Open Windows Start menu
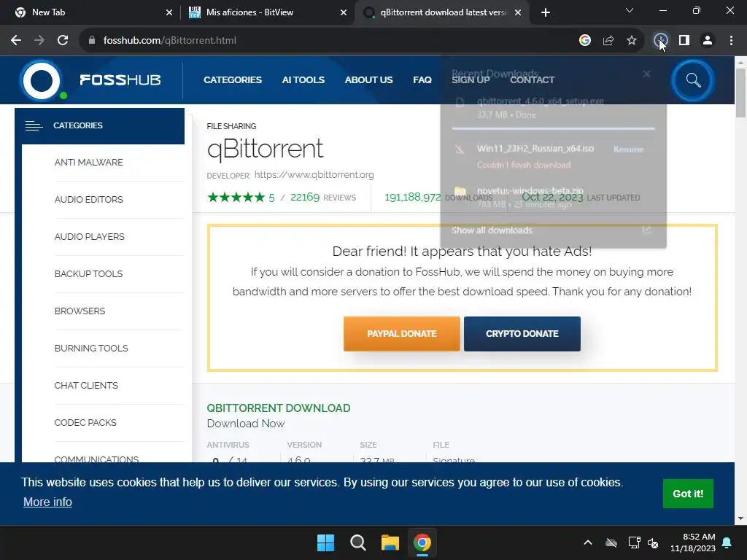747x560 pixels. (x=326, y=542)
